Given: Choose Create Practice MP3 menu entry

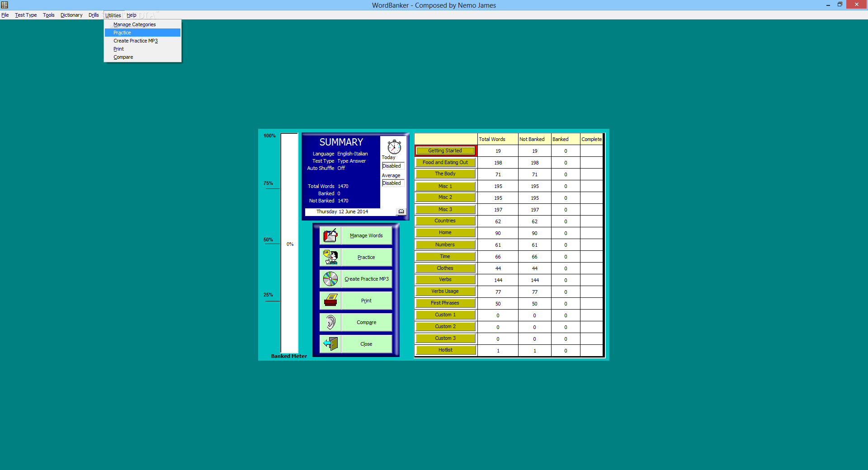Looking at the screenshot, I should point(142,41).
